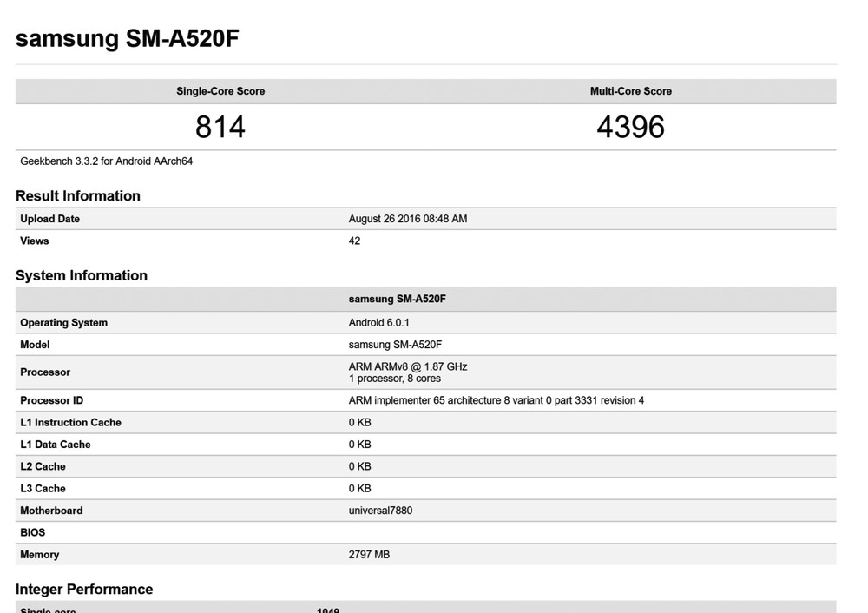Select the L3 Cache label

[x=43, y=489]
